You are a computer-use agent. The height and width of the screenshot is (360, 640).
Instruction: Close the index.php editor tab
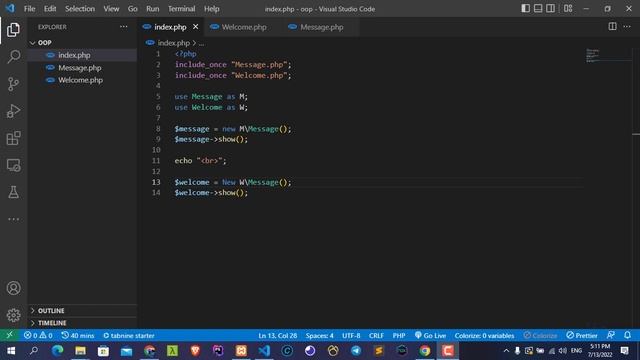tap(196, 27)
